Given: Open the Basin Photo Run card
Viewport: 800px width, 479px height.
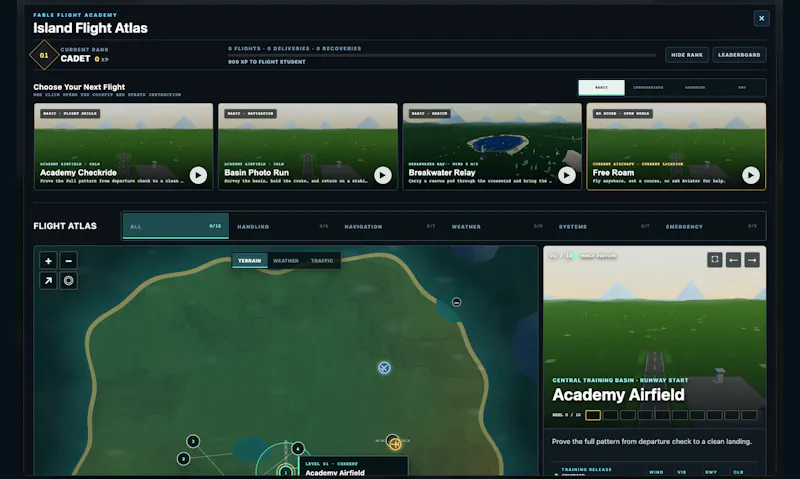Looking at the screenshot, I should tap(308, 146).
